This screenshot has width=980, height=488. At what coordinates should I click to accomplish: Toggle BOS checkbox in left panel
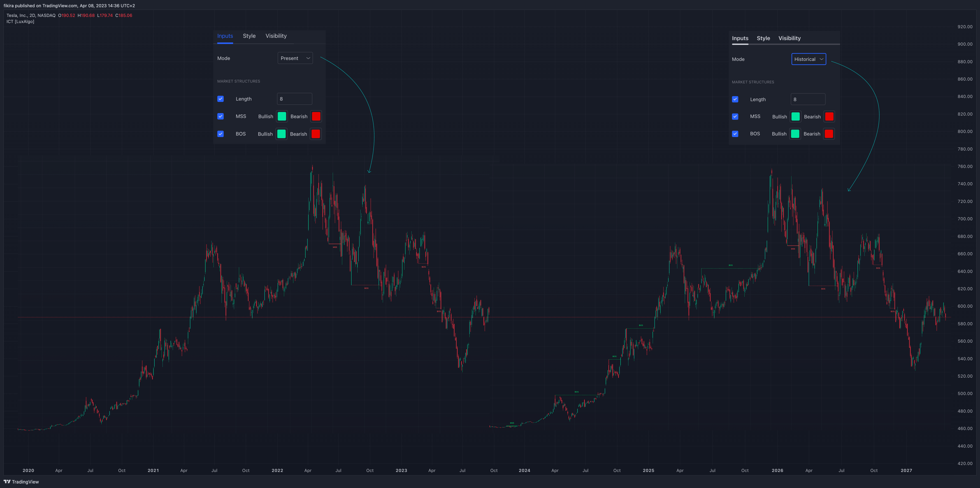[x=220, y=134]
